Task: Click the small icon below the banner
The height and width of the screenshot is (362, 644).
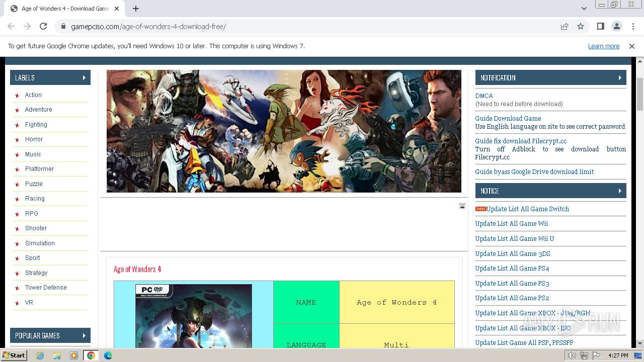Action: click(462, 206)
